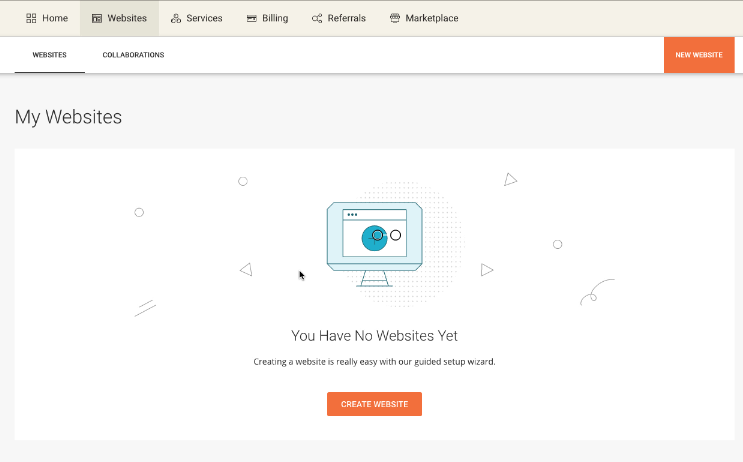Click 'You Have No Websites Yet' text
Screen dimensions: 743x462
click(374, 336)
